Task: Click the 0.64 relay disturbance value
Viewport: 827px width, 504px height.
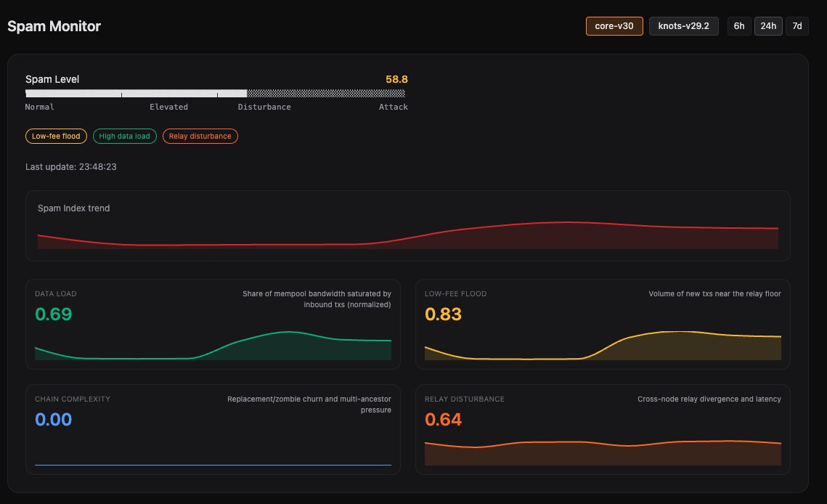Action: [x=441, y=419]
